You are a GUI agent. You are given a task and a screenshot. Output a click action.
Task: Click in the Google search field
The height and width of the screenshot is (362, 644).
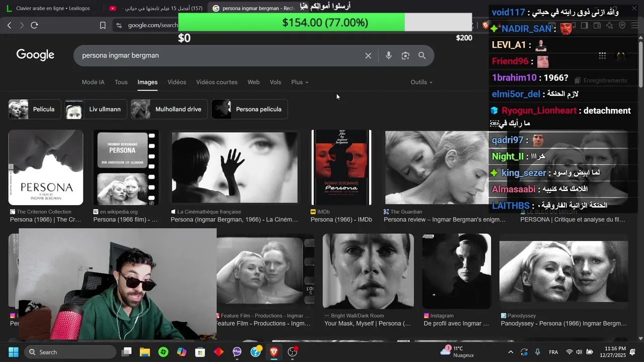coord(220,56)
